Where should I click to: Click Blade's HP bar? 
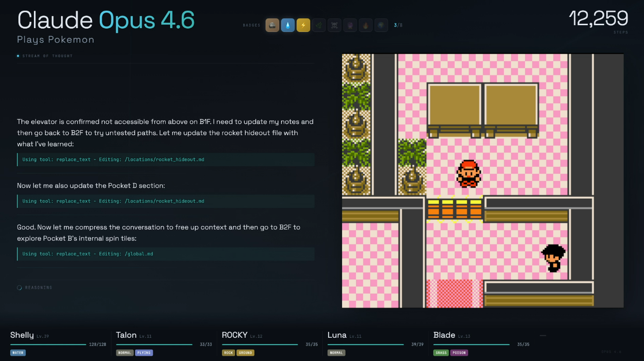(x=471, y=345)
